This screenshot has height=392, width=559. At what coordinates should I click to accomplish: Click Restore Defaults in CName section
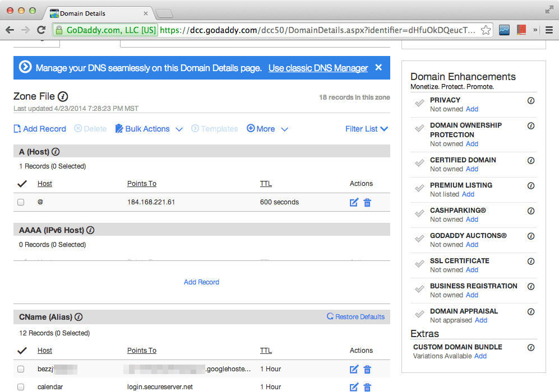click(x=356, y=317)
